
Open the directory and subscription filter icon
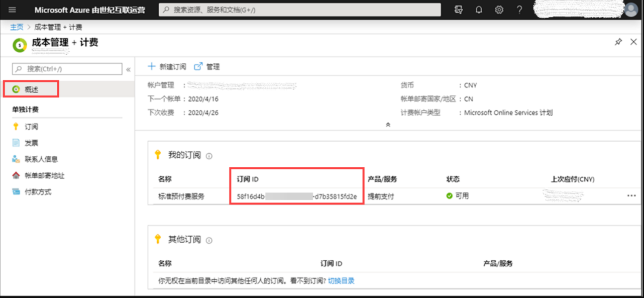click(x=458, y=10)
